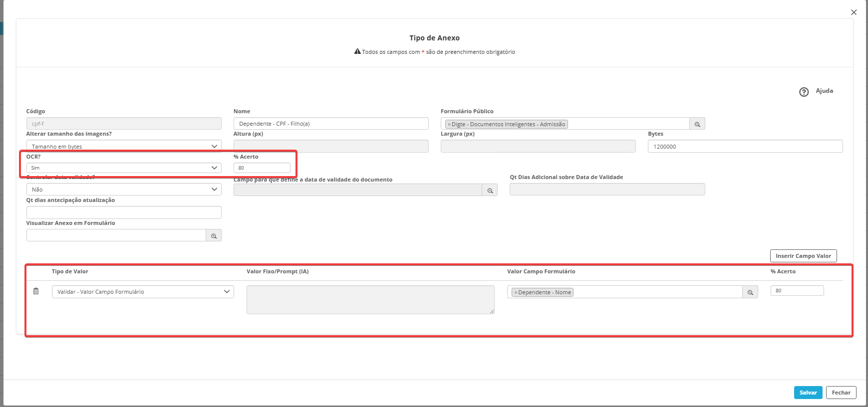Click the 'Tipo de Anexo' title
This screenshot has height=407, width=868.
pyautogui.click(x=434, y=38)
